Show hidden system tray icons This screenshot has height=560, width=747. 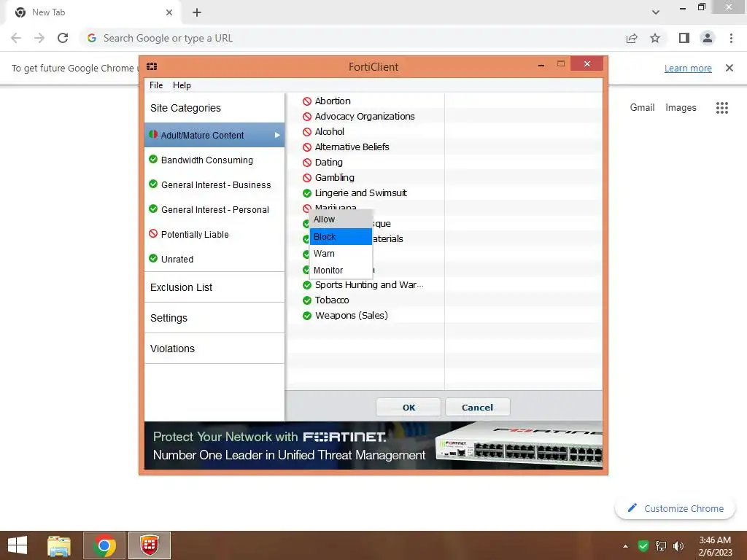[625, 546]
